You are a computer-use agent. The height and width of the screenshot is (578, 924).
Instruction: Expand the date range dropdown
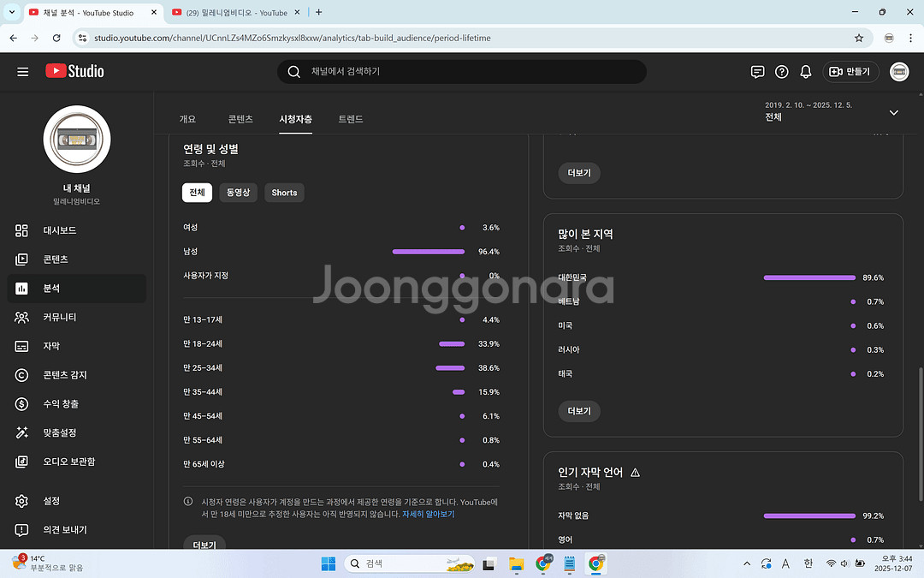pos(893,112)
